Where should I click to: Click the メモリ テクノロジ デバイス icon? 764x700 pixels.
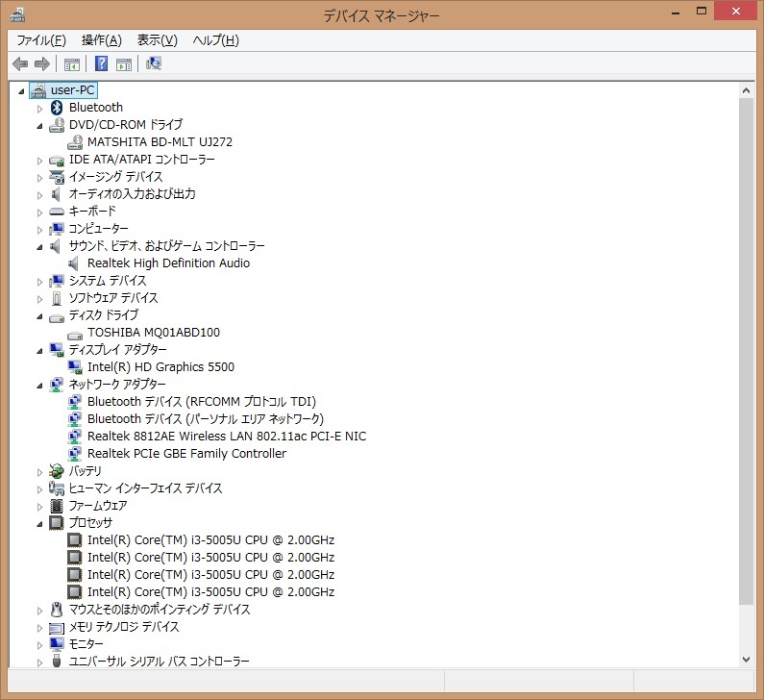57,628
